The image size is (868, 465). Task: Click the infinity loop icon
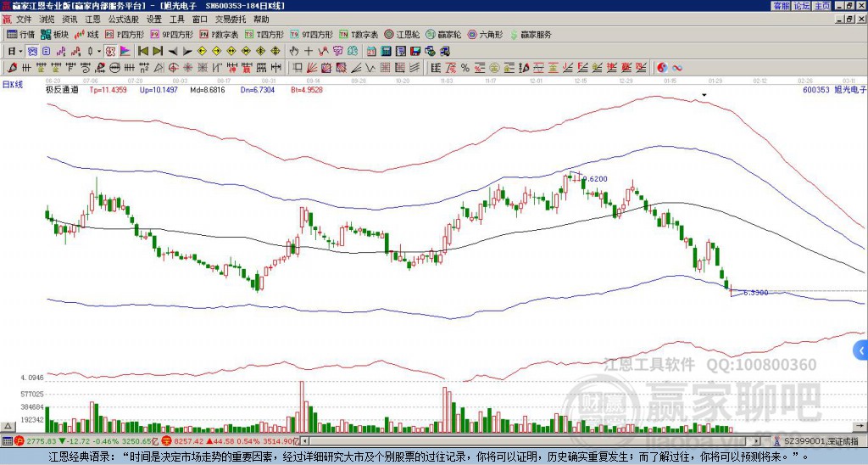(676, 68)
